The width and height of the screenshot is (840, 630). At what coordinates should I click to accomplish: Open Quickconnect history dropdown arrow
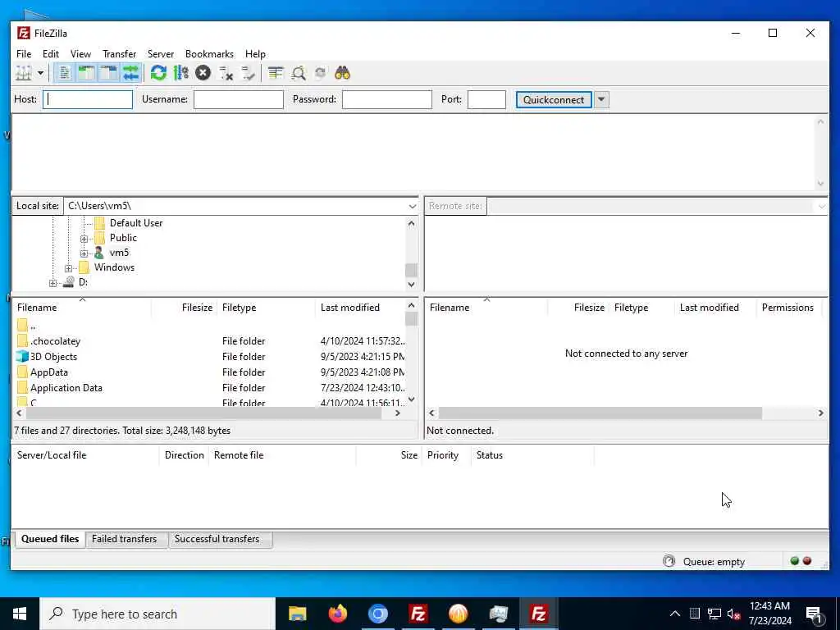point(601,99)
